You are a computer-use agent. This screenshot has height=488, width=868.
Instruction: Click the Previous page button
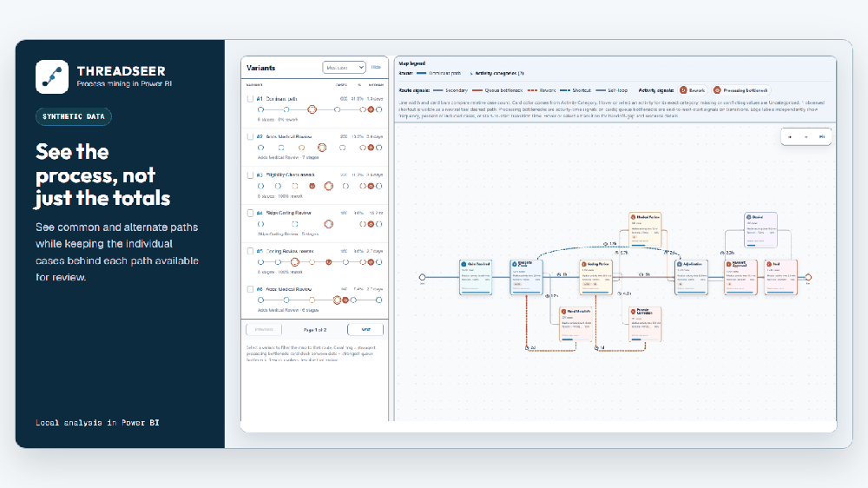[x=264, y=330]
